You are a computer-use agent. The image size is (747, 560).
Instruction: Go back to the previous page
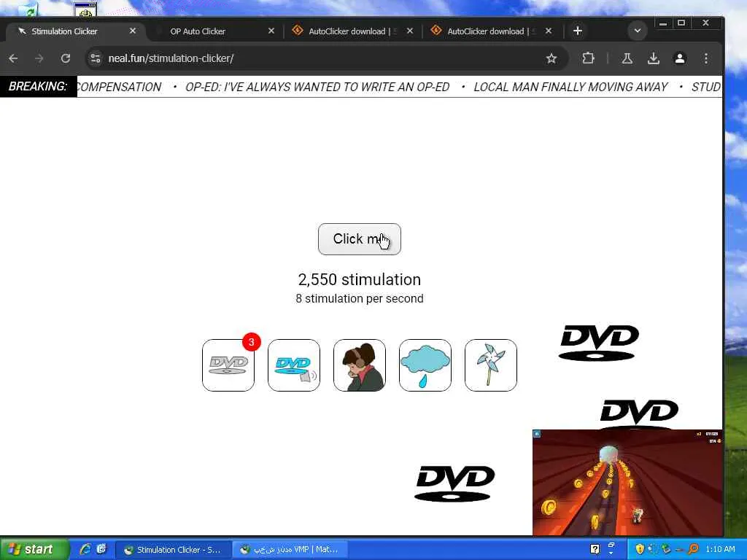13,58
